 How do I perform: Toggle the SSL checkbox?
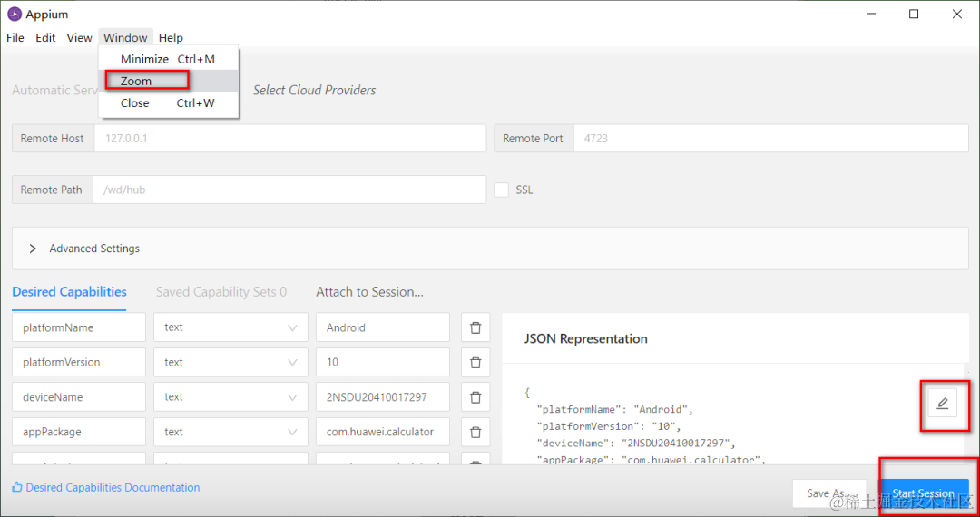[502, 190]
